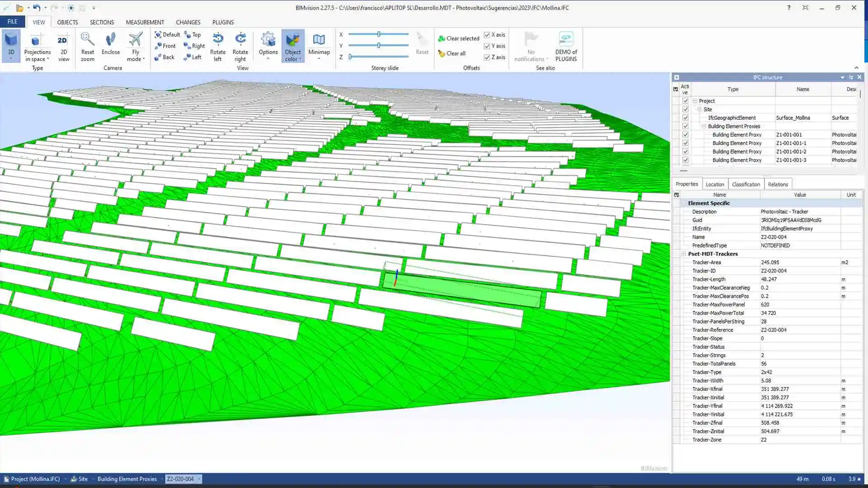Activate the Enclose camera tool
The height and width of the screenshot is (488, 868).
pyautogui.click(x=110, y=43)
